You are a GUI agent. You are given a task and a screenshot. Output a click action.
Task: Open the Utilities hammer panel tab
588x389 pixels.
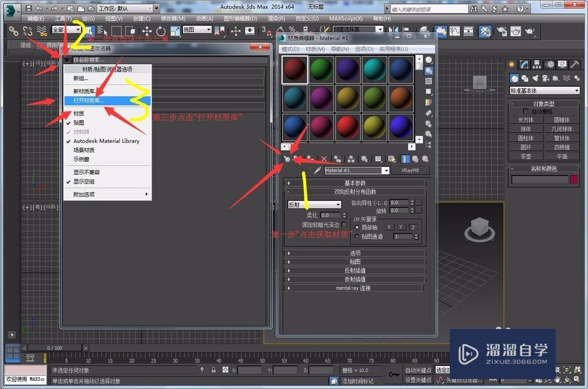574,64
